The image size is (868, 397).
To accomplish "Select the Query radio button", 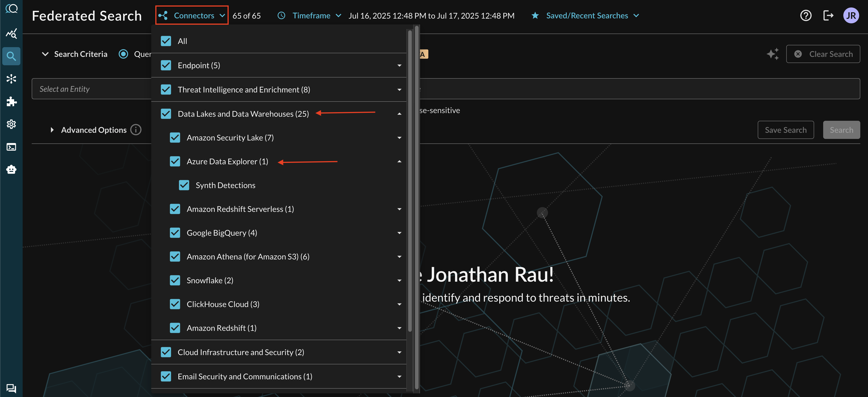I will click(x=123, y=54).
